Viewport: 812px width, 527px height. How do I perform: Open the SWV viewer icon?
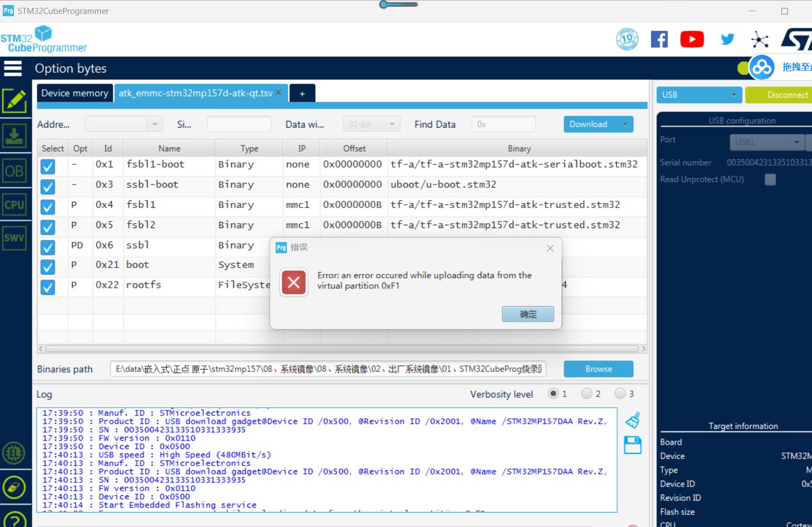pyautogui.click(x=15, y=238)
